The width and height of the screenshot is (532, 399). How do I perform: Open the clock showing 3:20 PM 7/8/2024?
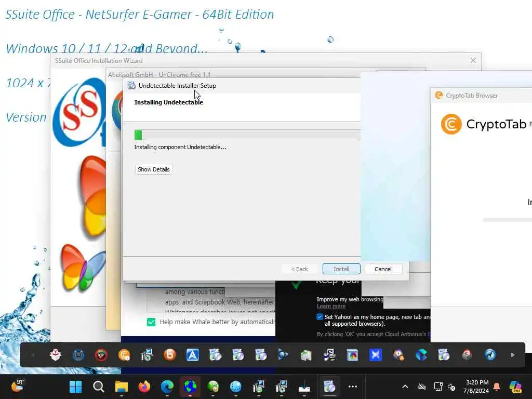coord(476,387)
